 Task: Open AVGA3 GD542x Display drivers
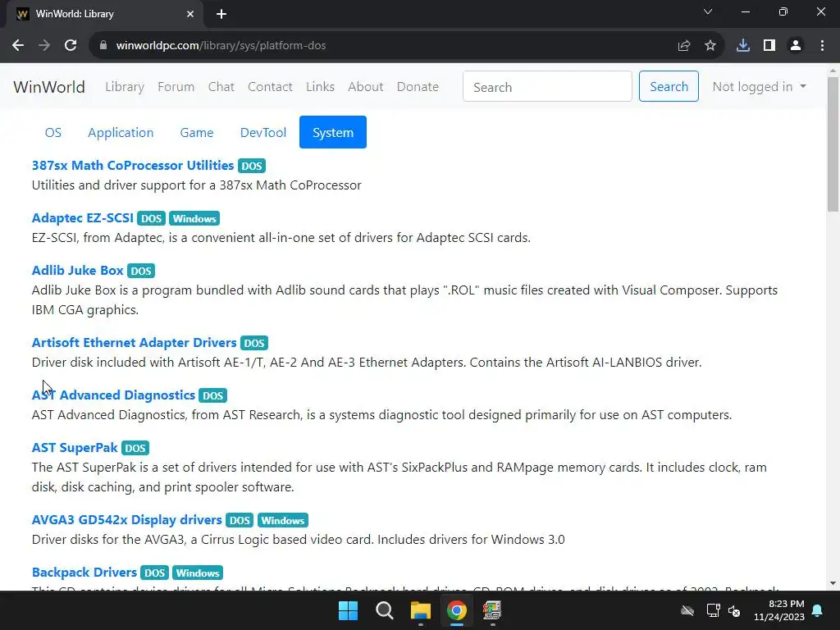coord(126,519)
